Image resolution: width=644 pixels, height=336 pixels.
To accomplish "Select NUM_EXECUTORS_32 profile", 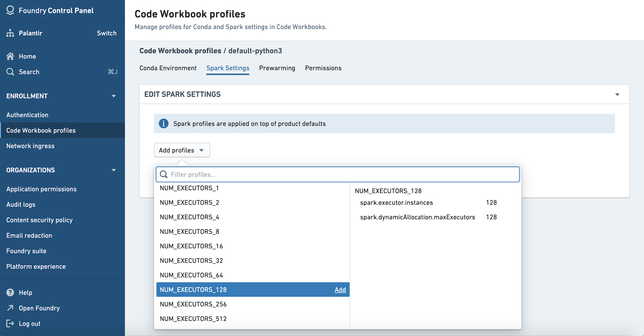I will click(253, 261).
